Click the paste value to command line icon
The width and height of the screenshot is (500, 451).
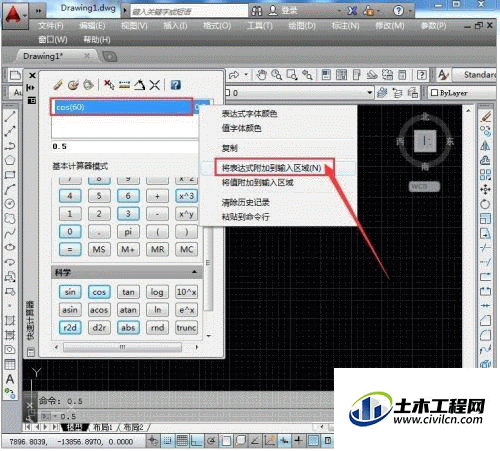(x=88, y=85)
